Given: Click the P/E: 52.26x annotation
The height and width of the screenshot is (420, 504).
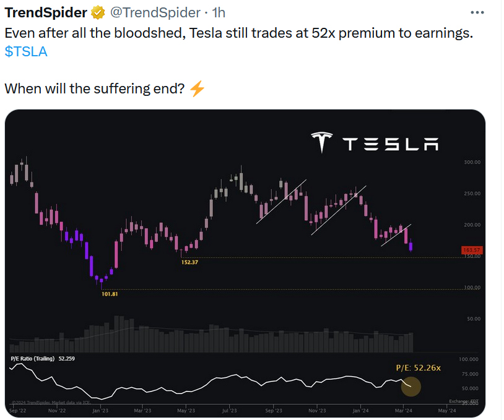Looking at the screenshot, I should click(x=418, y=368).
